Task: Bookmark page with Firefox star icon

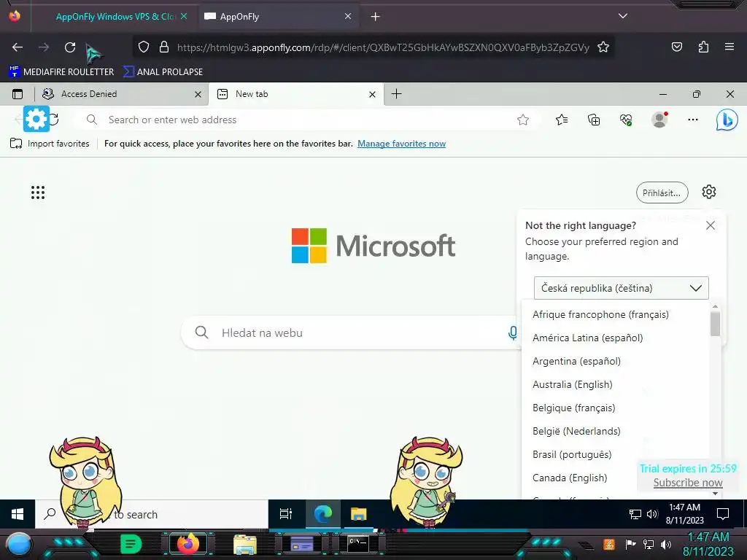Action: (603, 47)
